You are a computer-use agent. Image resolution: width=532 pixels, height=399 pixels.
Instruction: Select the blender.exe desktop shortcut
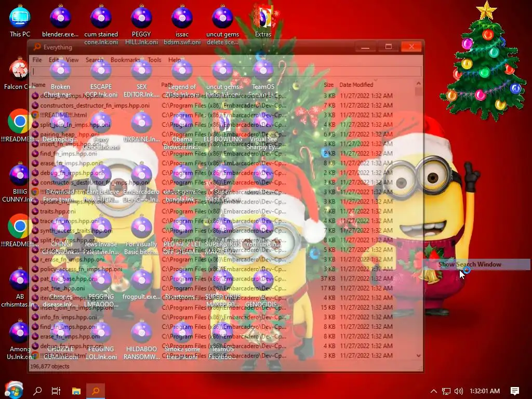(60, 21)
